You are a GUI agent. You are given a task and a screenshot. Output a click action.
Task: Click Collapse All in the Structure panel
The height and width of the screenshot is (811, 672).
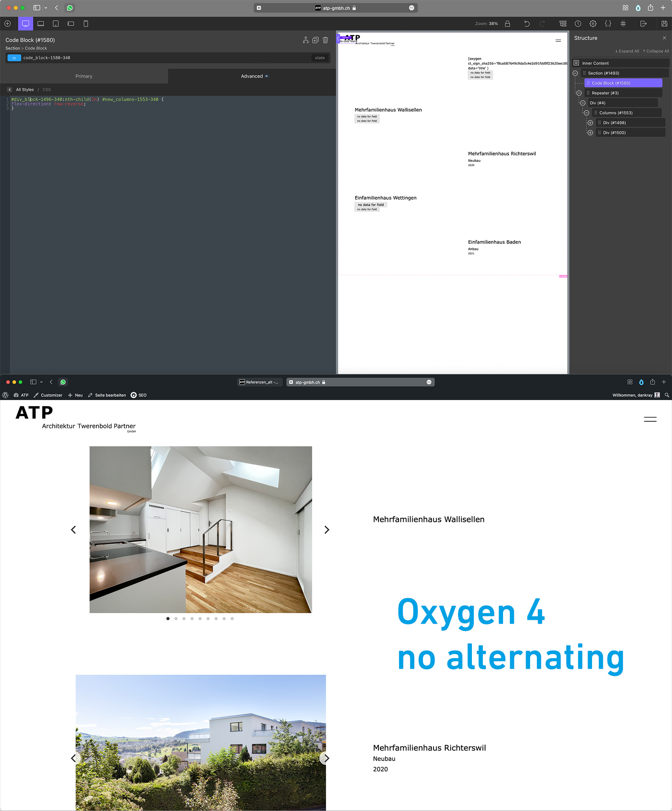pyautogui.click(x=656, y=51)
